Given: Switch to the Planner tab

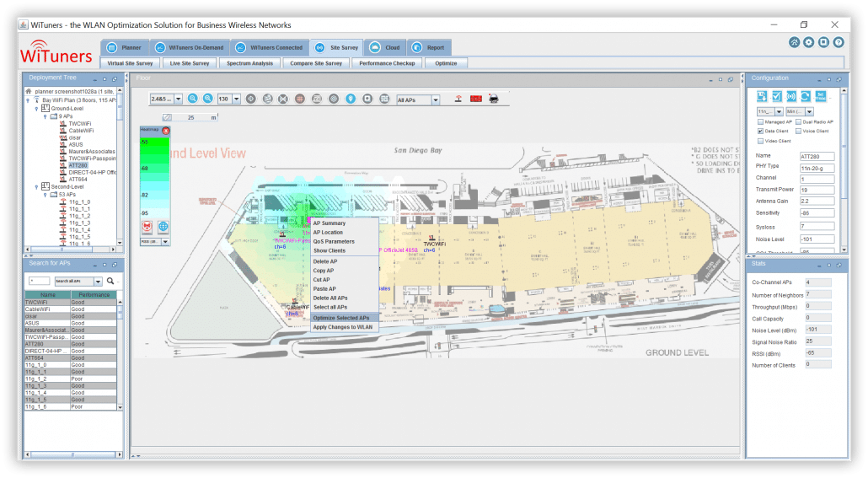Looking at the screenshot, I should 125,48.
